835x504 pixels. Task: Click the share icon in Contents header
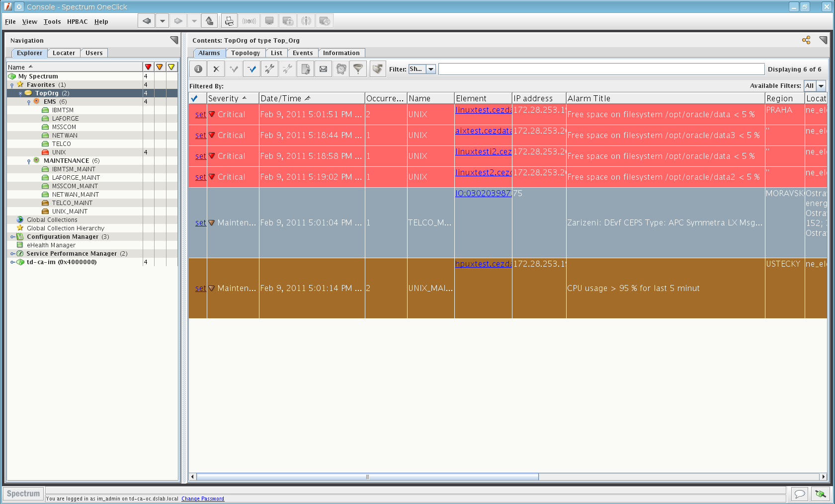click(x=806, y=40)
